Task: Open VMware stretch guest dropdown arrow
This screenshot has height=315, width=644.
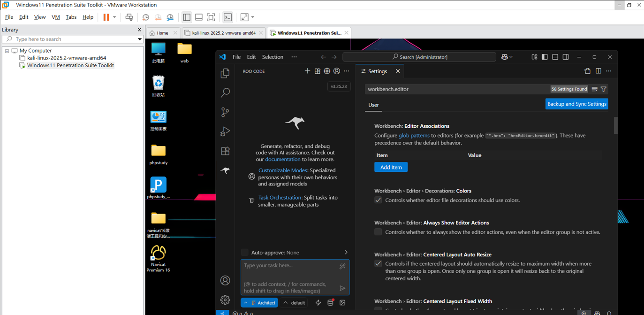Action: 253,17
